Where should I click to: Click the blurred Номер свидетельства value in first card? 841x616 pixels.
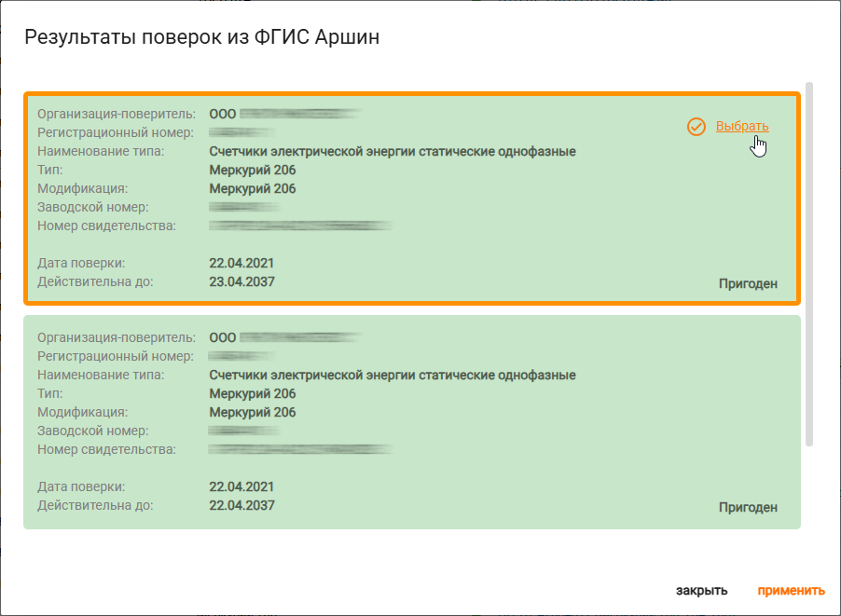300,226
